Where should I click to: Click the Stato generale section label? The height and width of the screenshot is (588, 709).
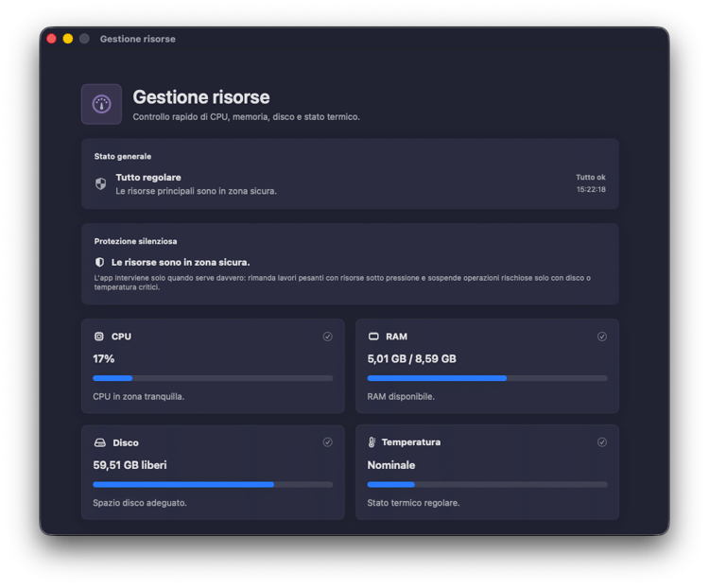(123, 157)
